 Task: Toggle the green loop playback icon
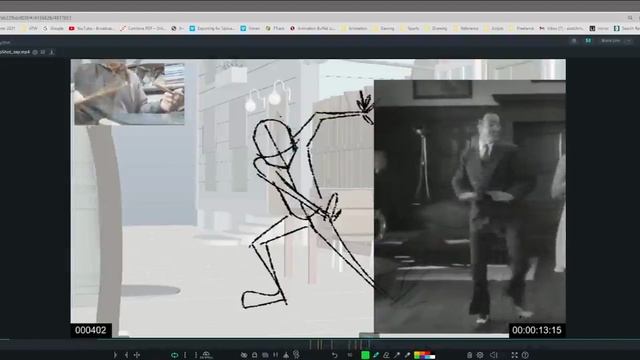coord(174,355)
